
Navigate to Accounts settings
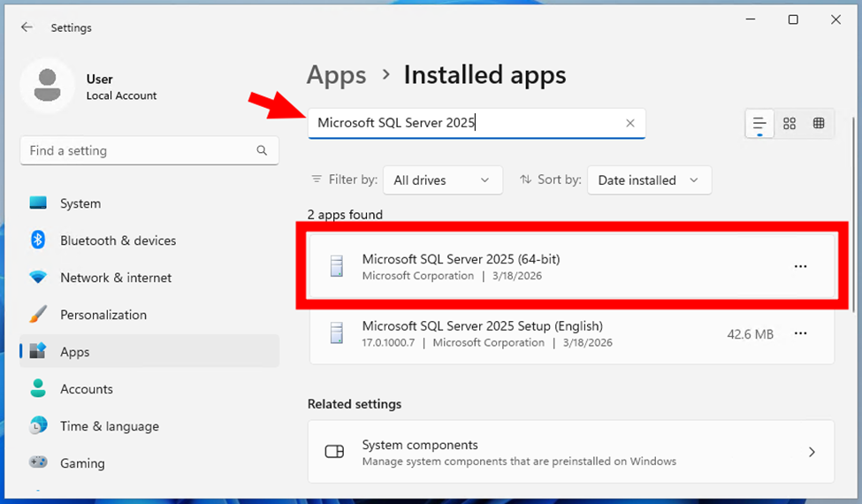(86, 389)
